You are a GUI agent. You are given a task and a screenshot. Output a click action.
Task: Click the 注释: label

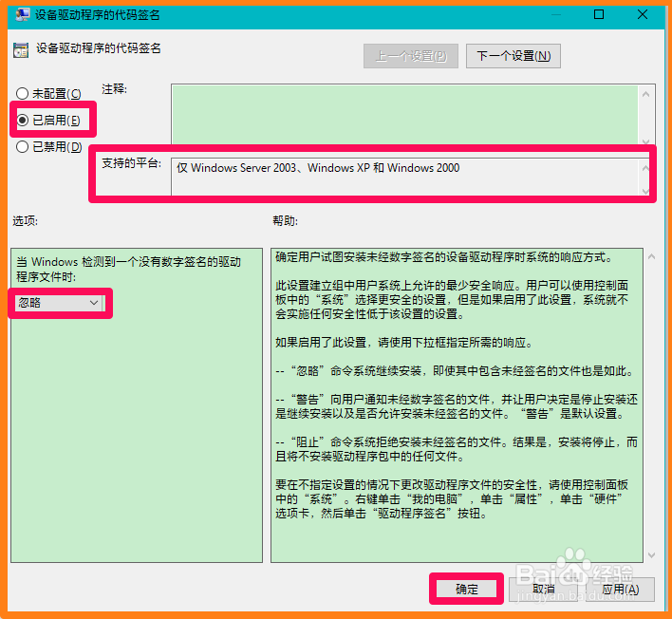114,89
